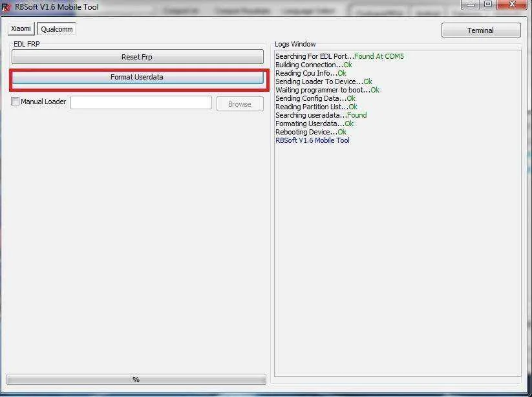Click the Browse button

240,104
